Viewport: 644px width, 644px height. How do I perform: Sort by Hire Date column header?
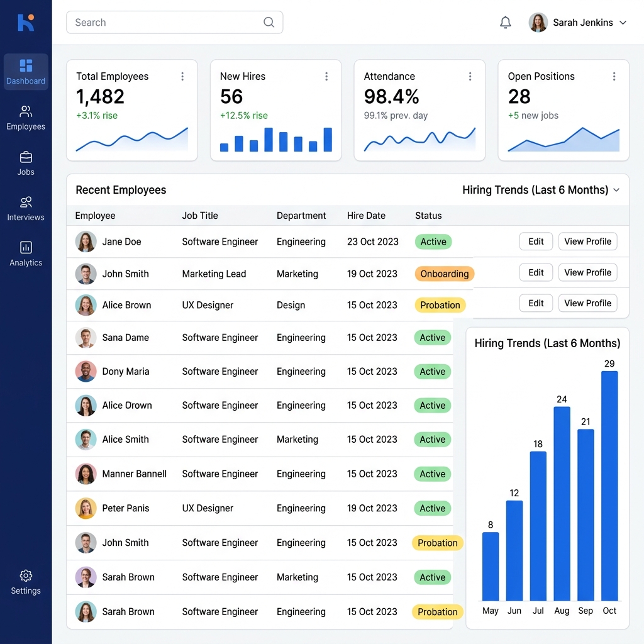pos(366,216)
